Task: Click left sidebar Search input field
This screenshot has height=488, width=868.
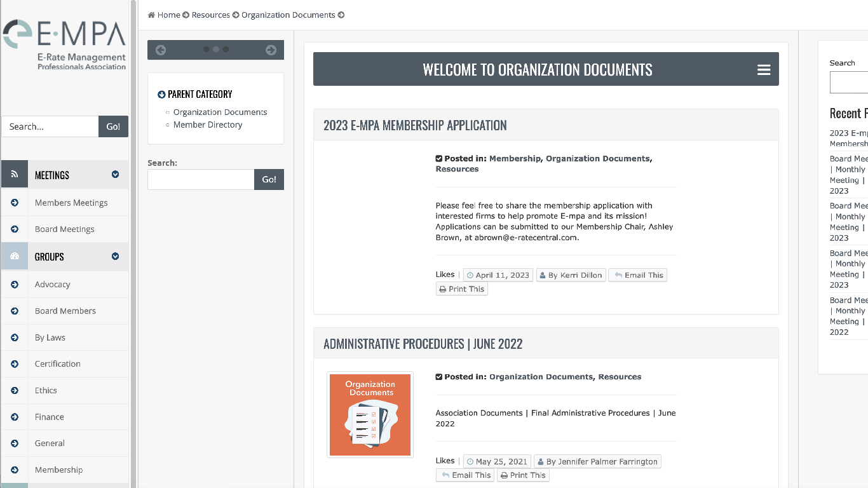Action: [50, 126]
